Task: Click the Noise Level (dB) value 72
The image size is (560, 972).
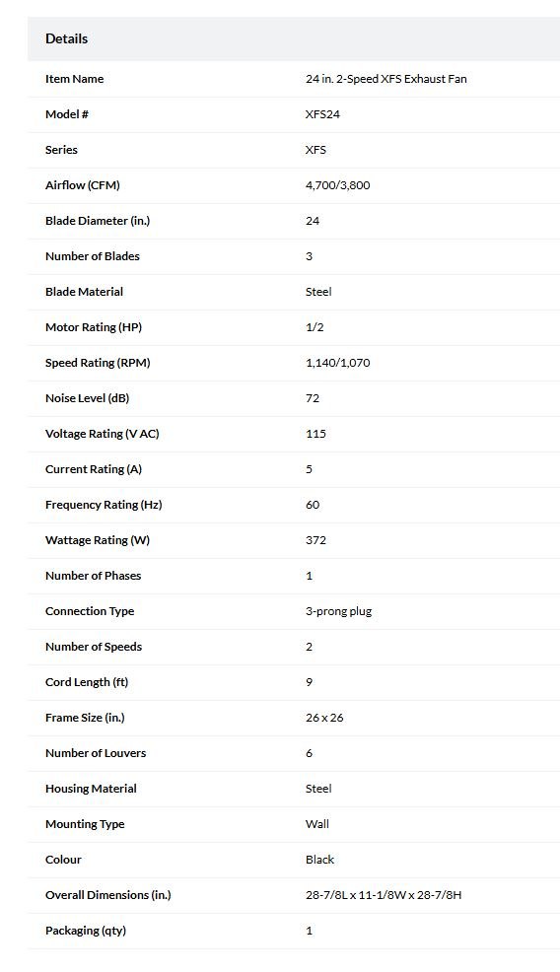Action: tap(313, 398)
